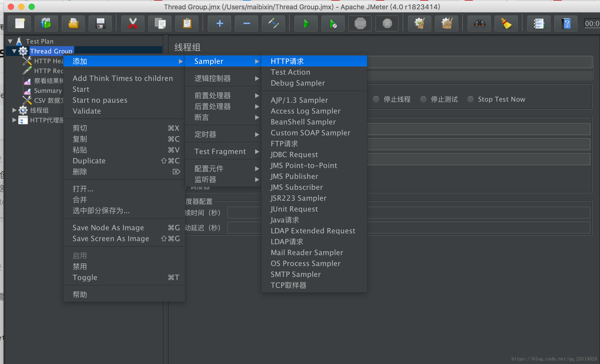Click Add Think Times to children
Image resolution: width=600 pixels, height=364 pixels.
coord(124,78)
